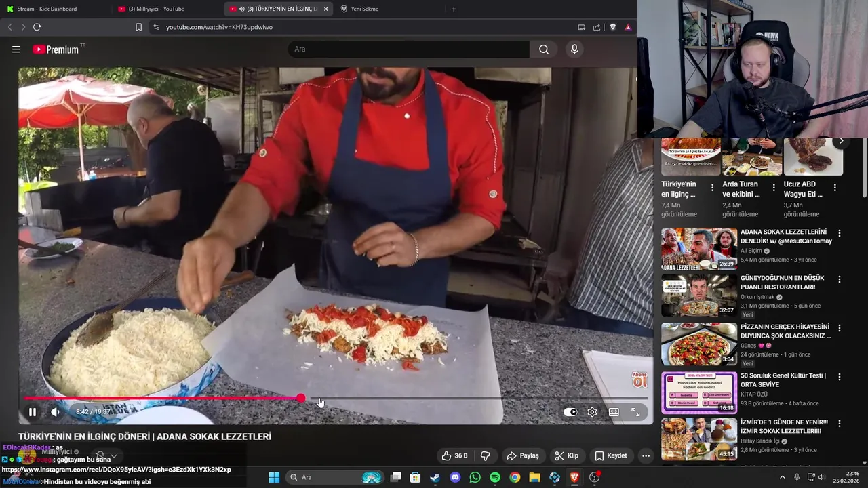The width and height of the screenshot is (868, 488).
Task: Reload the page with the browser refresh icon
Action: point(37,27)
